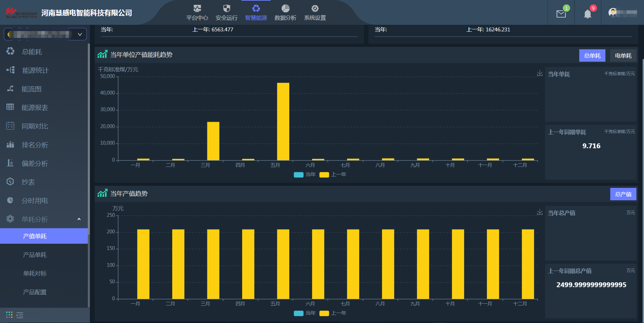644x323 pixels.
Task: Open the notification bell icon
Action: pos(588,14)
